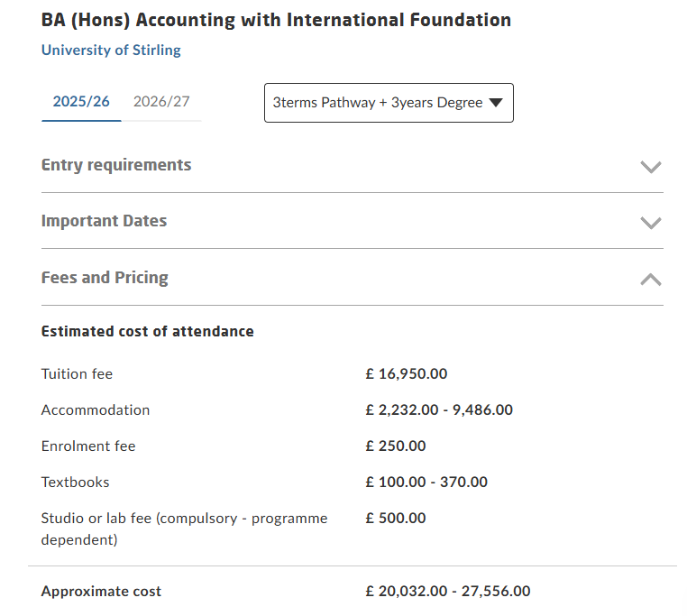Switch to the 2026/27 tab
The width and height of the screenshot is (687, 616).
click(x=161, y=102)
